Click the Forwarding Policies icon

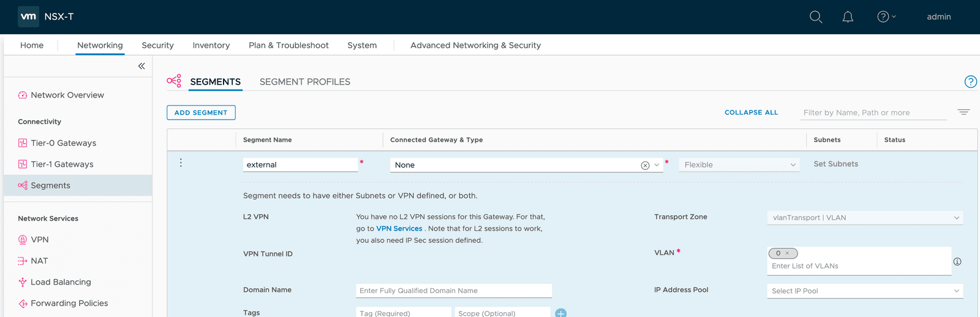(23, 304)
